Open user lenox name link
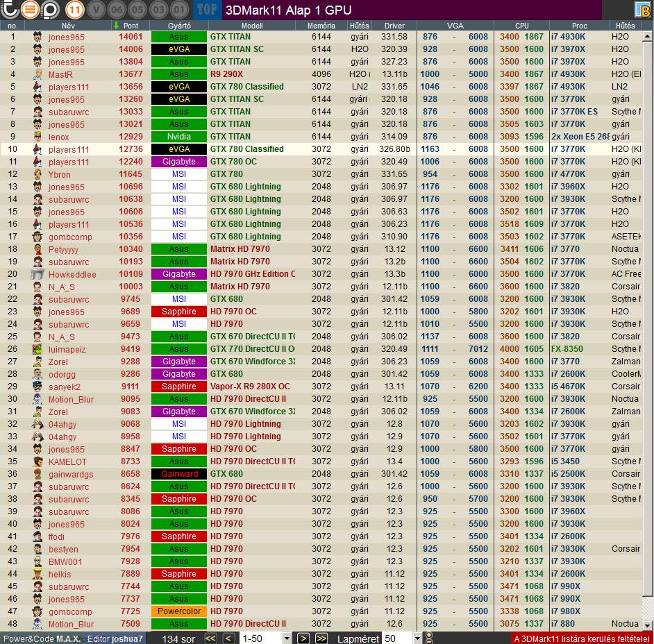 (58, 137)
